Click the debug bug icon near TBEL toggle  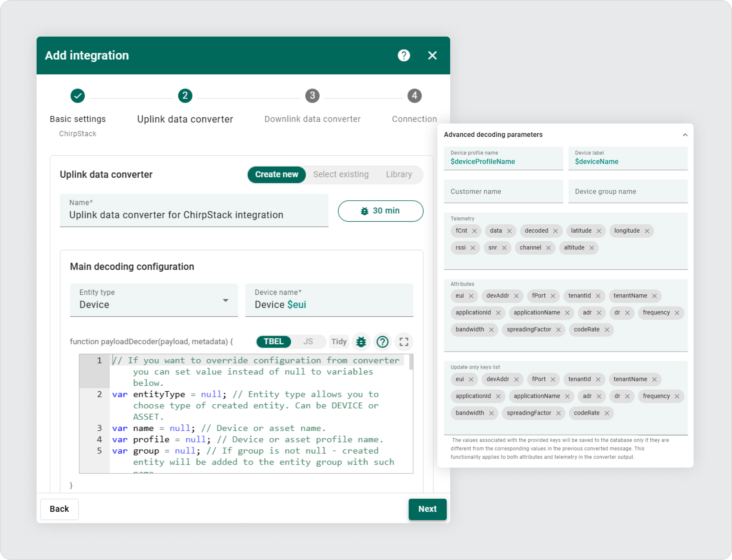pos(361,342)
